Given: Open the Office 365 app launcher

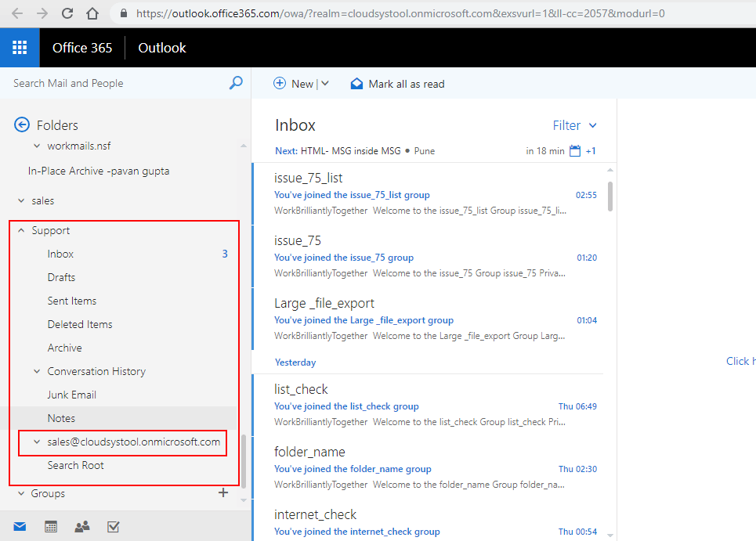Looking at the screenshot, I should point(19,47).
